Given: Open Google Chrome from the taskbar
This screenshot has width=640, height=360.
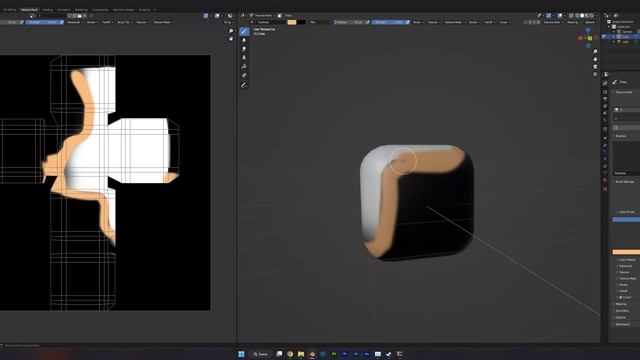Looking at the screenshot, I should pyautogui.click(x=290, y=354).
